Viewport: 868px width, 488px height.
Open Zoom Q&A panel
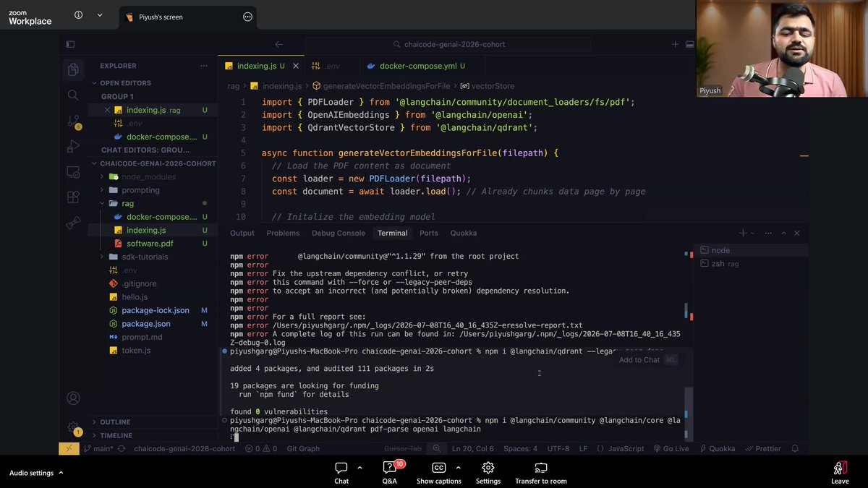(389, 473)
